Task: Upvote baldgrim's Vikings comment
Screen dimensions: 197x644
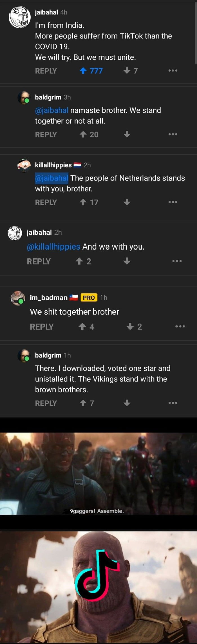Action: coord(83,403)
